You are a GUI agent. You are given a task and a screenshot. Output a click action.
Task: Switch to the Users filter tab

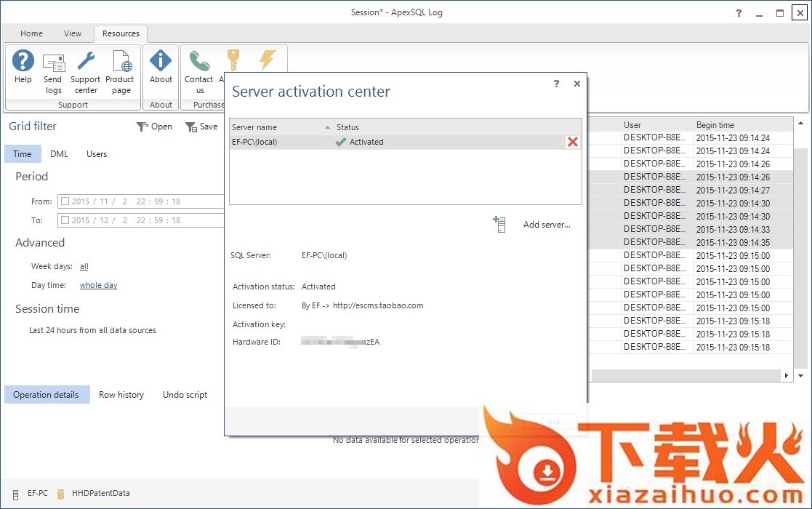pos(97,153)
